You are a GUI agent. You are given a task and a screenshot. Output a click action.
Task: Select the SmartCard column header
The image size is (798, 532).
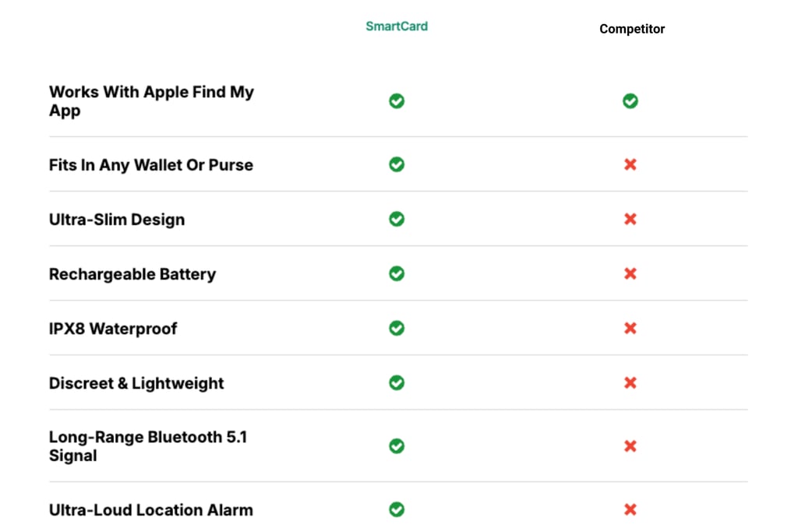(x=397, y=26)
